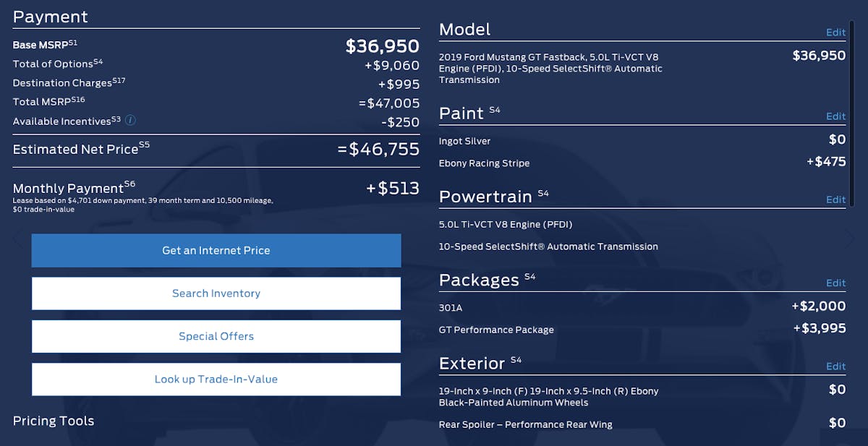
Task: Click the S16 footnote beside Total MSRP
Action: click(x=78, y=100)
